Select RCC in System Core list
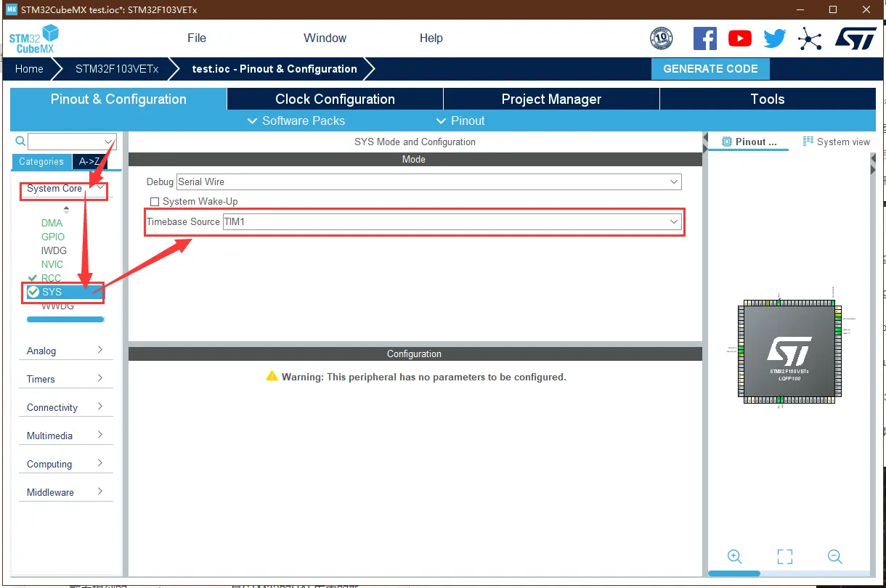The image size is (886, 588). click(51, 278)
